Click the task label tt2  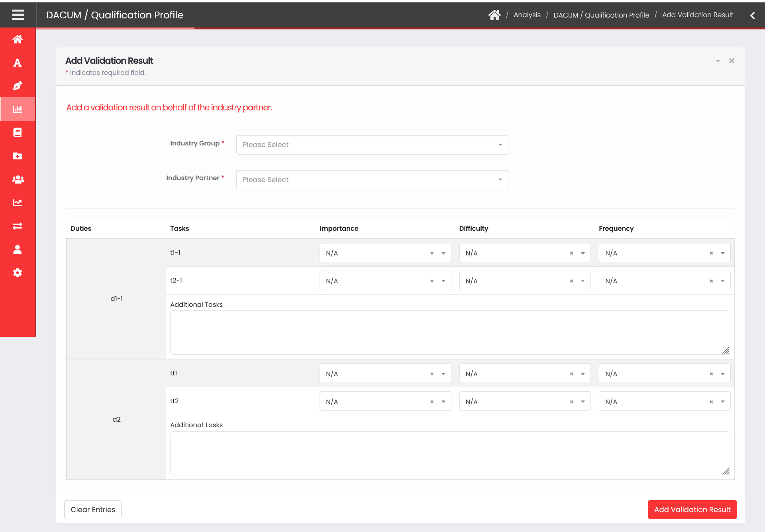[x=174, y=401]
